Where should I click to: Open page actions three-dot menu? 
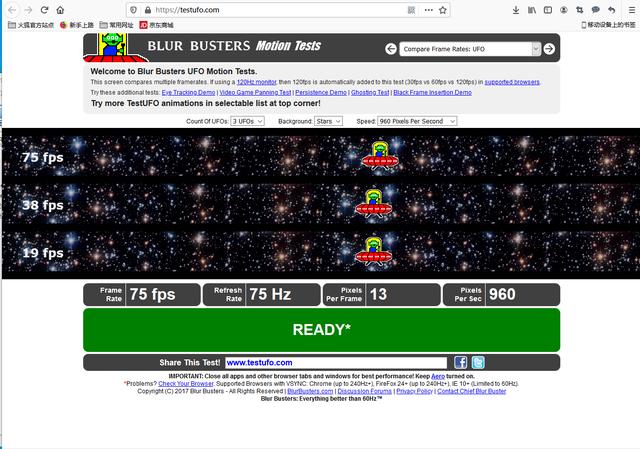pyautogui.click(x=429, y=10)
